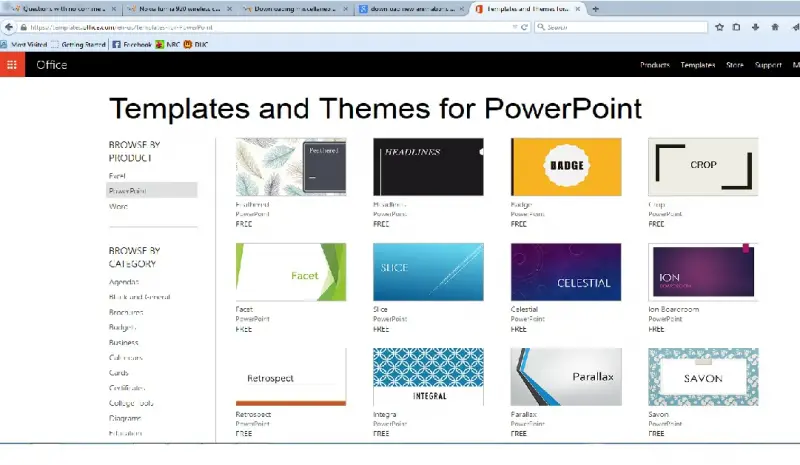Open the Office app launcher waffle icon
Viewport: 800px width, 465px height.
[12, 65]
